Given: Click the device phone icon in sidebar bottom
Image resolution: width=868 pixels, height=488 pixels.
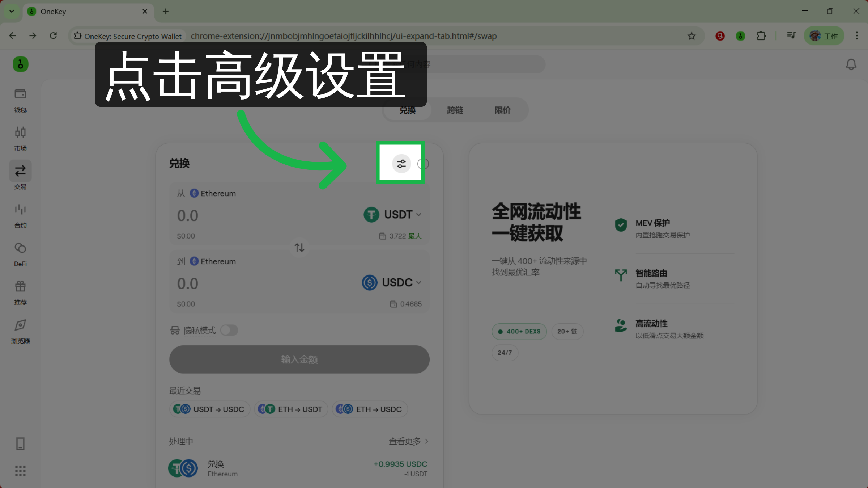Looking at the screenshot, I should 20,443.
